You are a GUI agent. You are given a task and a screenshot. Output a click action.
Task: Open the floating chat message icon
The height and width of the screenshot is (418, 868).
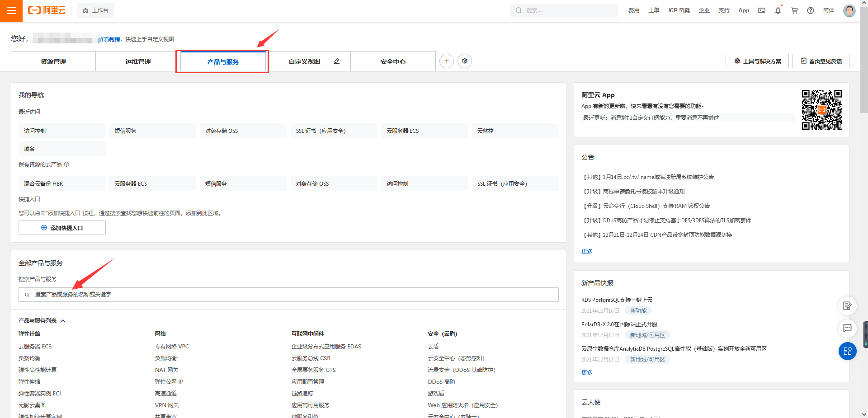[x=848, y=328]
